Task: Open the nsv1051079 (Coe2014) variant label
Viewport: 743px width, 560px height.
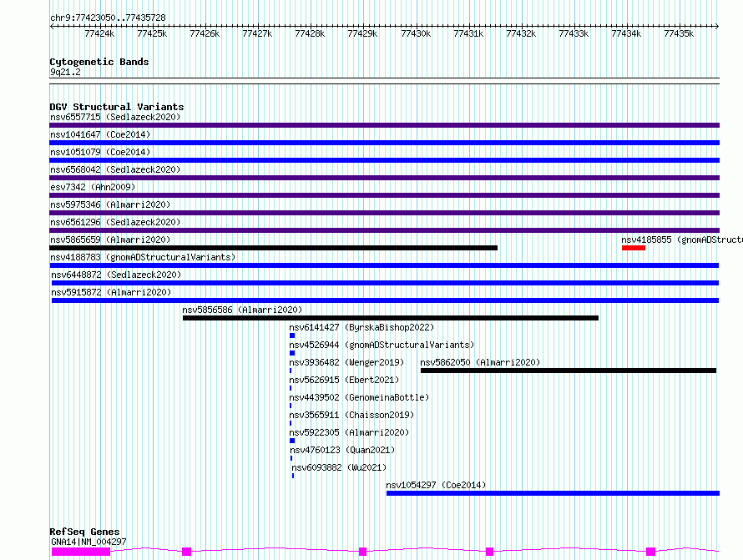Action: coord(100,152)
